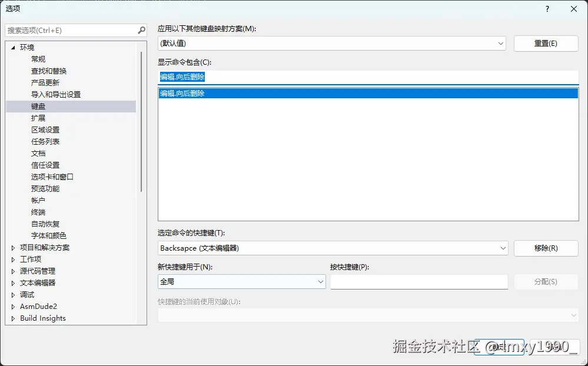Click the AsmDude2 tree label
Viewport: 588px width, 366px height.
(39, 307)
